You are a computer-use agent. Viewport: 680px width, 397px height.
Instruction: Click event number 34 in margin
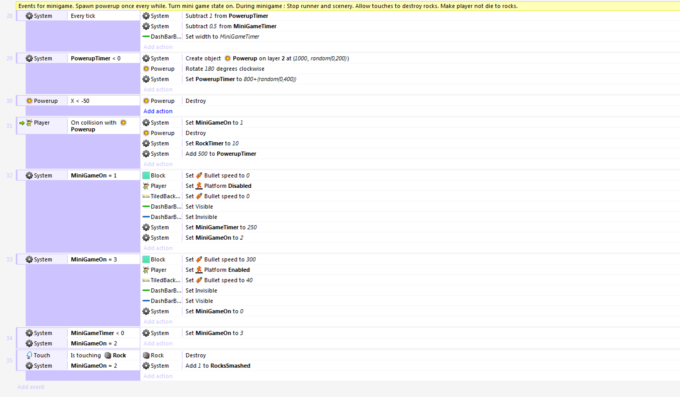pos(9,338)
